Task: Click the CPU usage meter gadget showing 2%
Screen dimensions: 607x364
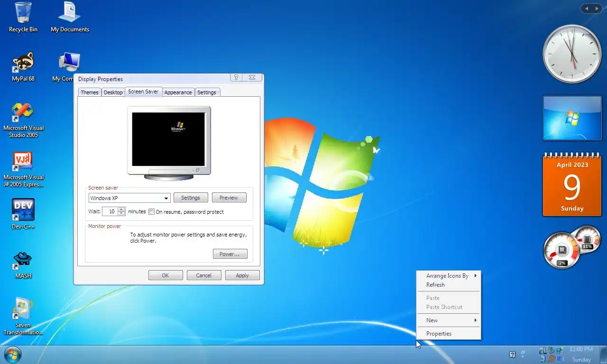Action: [562, 250]
